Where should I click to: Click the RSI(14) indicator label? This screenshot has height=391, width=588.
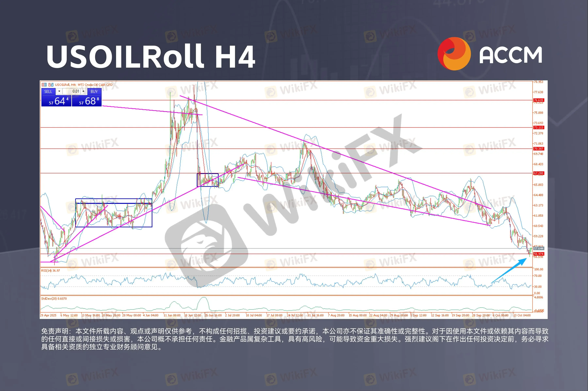(x=51, y=271)
